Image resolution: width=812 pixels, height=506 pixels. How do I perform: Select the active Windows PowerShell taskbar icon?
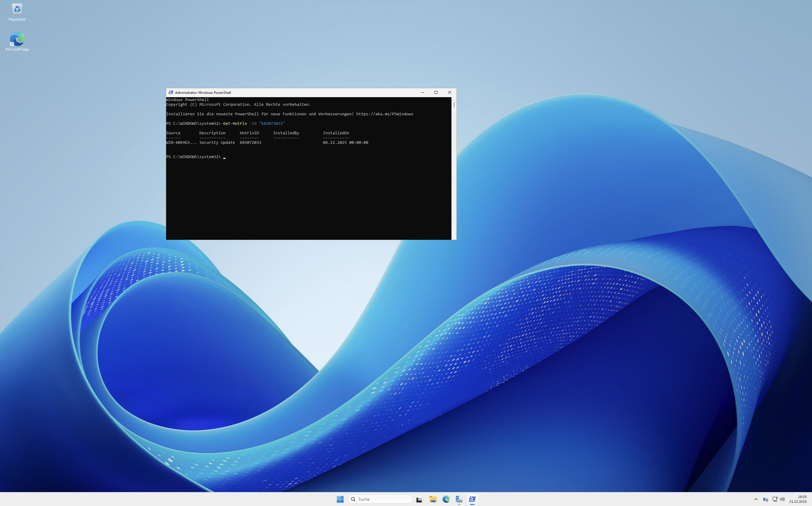(472, 499)
